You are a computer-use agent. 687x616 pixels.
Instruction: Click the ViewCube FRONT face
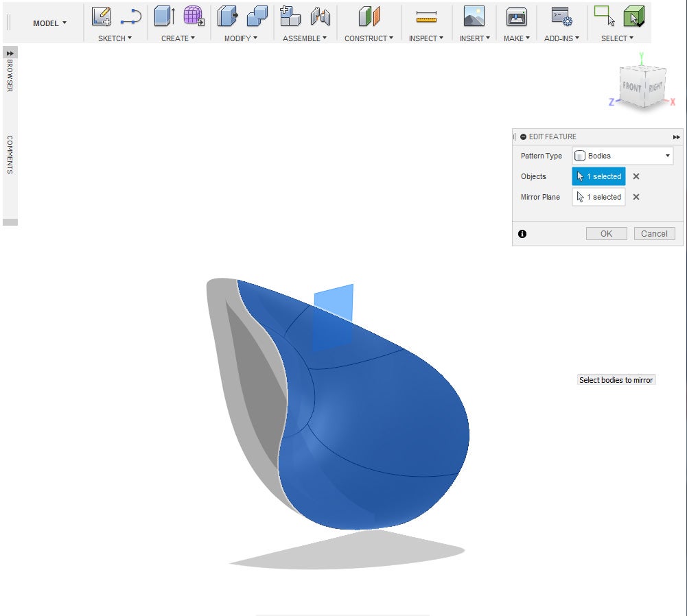tap(631, 88)
